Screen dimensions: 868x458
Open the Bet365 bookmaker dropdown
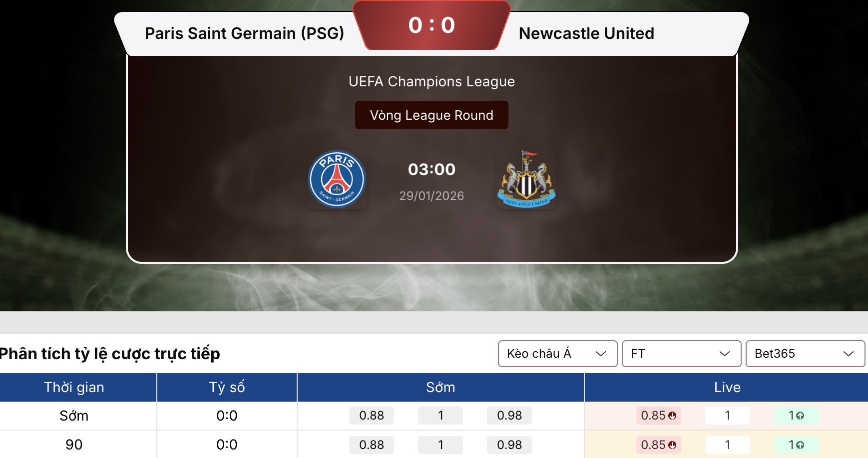[x=805, y=354]
